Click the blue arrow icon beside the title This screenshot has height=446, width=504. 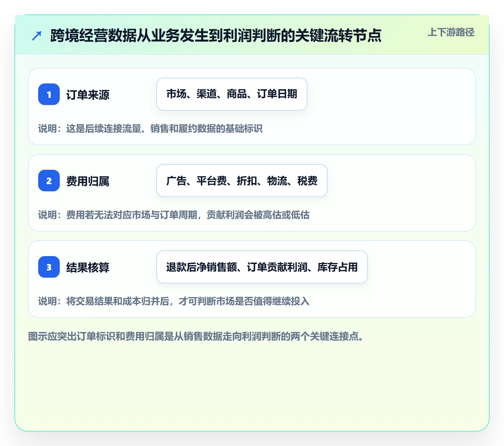point(37,36)
